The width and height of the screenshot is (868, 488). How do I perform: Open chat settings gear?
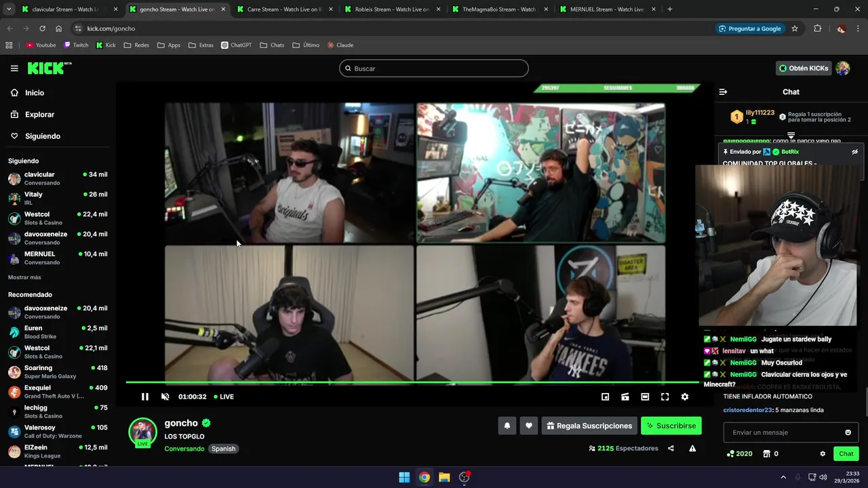(x=823, y=453)
